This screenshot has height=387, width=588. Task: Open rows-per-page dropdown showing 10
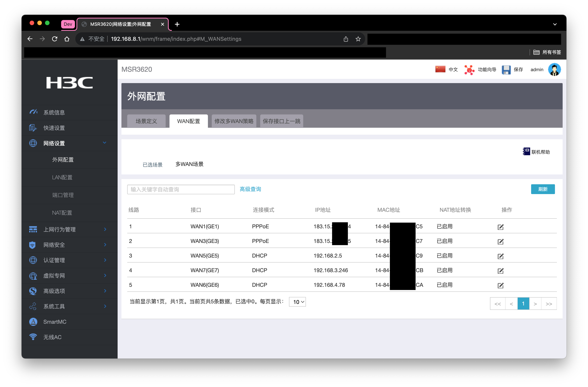pos(297,302)
